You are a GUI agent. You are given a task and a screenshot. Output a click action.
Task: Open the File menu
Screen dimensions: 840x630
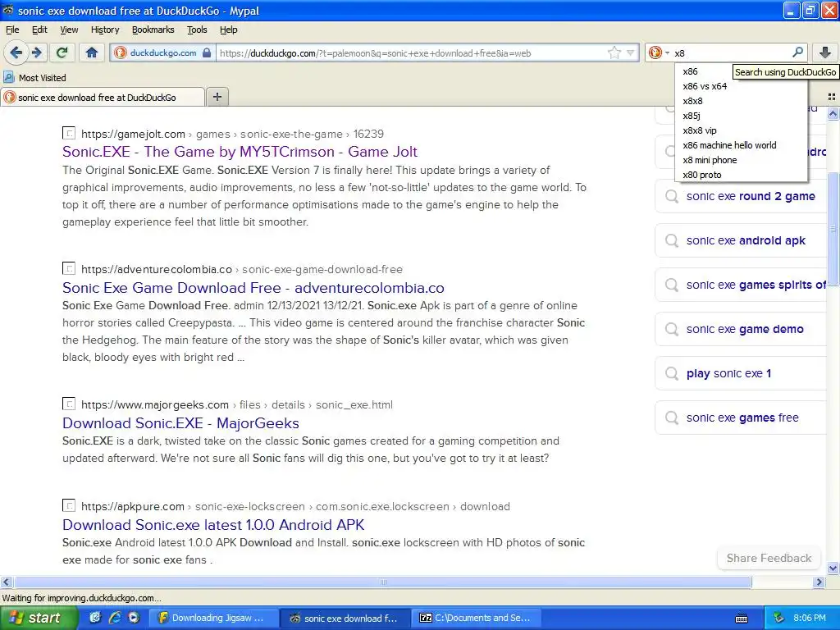click(12, 30)
